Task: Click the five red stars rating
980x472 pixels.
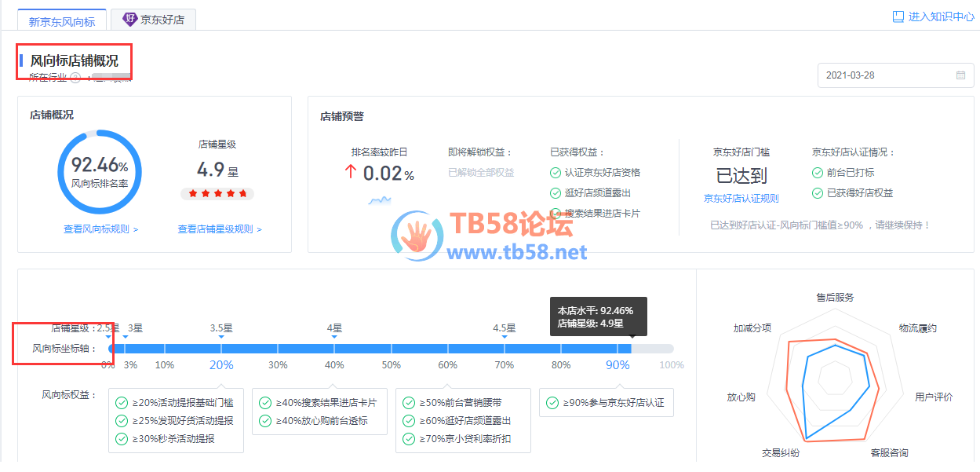Action: click(x=217, y=193)
